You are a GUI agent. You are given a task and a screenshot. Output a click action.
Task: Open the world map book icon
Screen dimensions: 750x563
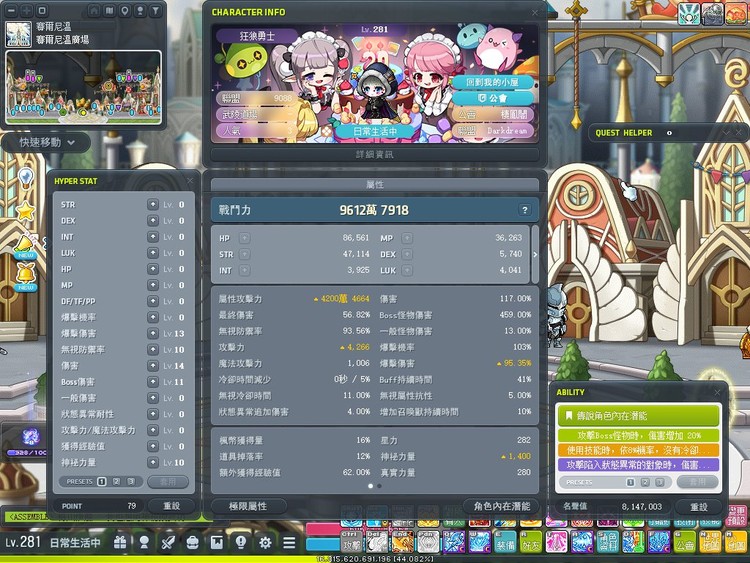(x=110, y=10)
